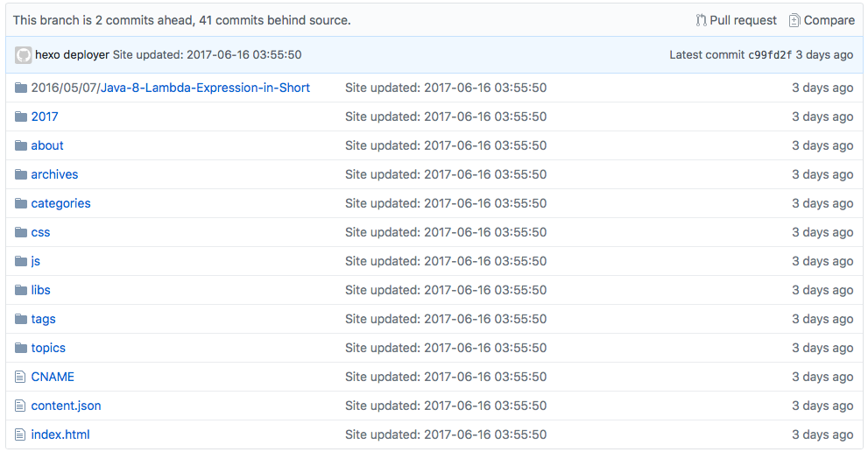
Task: Click the folder icon beside archives
Action: [21, 174]
